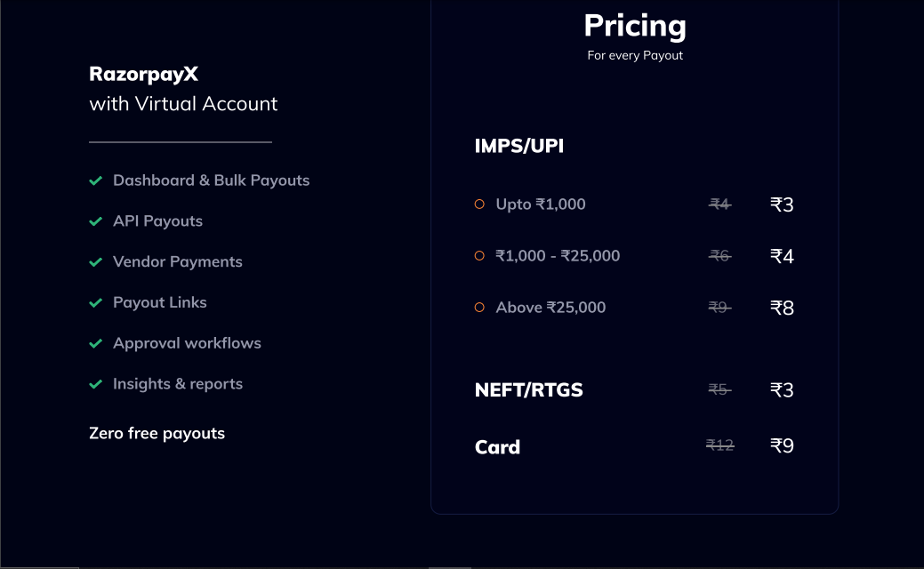The image size is (924, 569).
Task: Select the orange circle for ₹1,000 - ₹25,000
Action: coord(479,256)
